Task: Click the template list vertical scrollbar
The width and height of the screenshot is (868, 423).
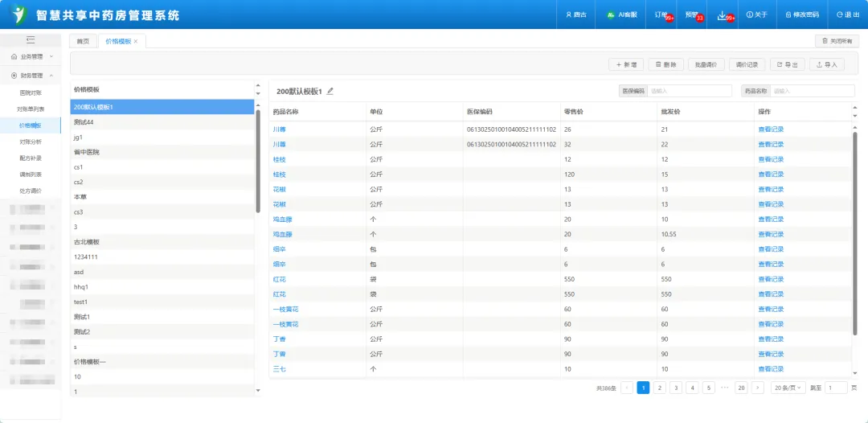Action: point(258,161)
